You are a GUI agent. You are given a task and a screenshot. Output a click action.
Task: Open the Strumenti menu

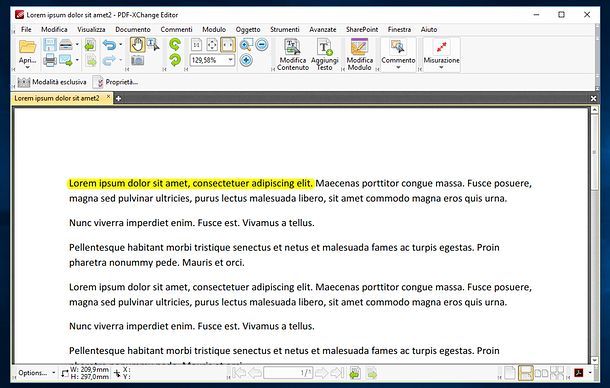click(285, 29)
